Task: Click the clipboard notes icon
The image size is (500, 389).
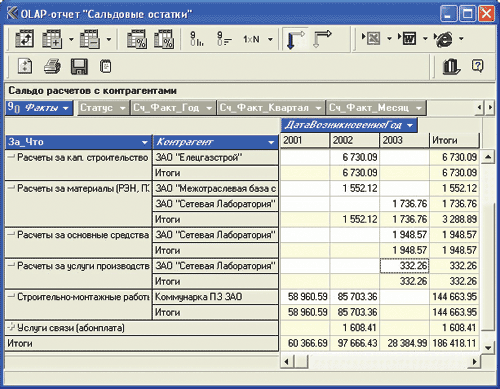Action: (x=106, y=66)
